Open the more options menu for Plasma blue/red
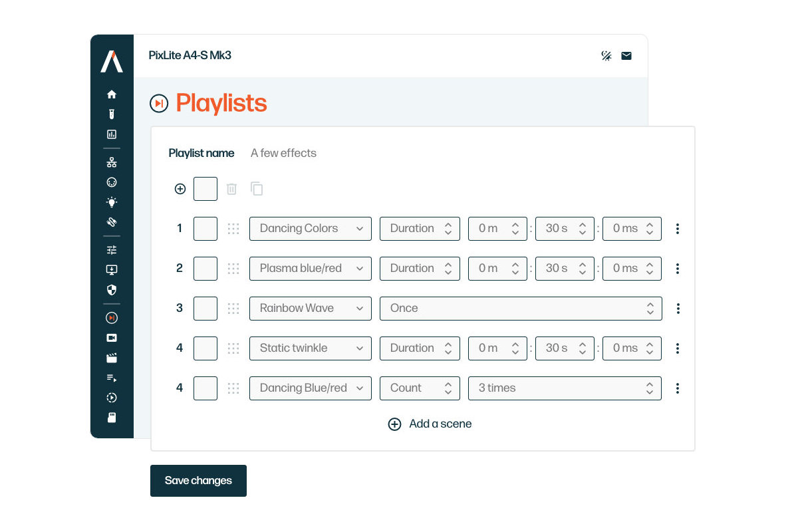The image size is (798, 532). point(678,269)
